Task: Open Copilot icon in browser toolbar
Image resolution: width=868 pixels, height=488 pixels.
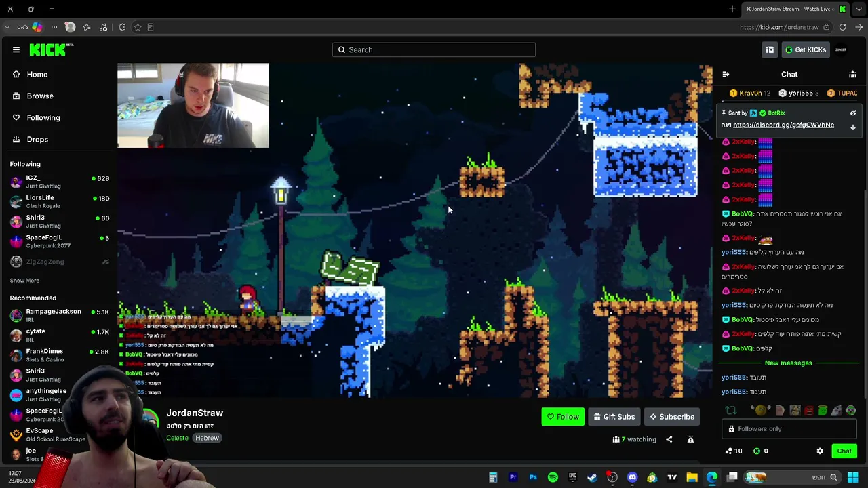Action: pos(37,27)
